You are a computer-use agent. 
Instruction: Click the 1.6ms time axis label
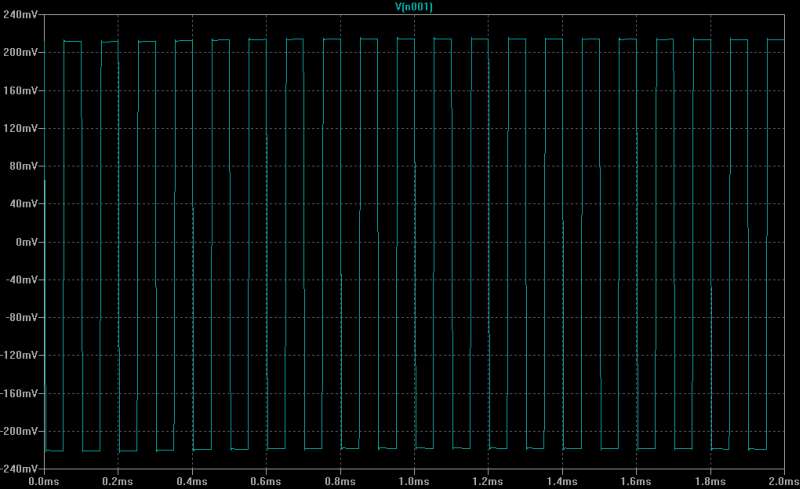[x=636, y=481]
